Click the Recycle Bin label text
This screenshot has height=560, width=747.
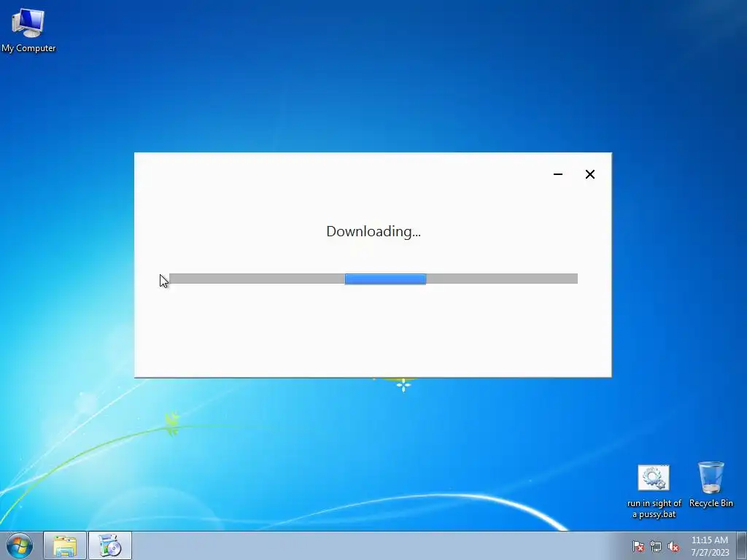pyautogui.click(x=711, y=503)
